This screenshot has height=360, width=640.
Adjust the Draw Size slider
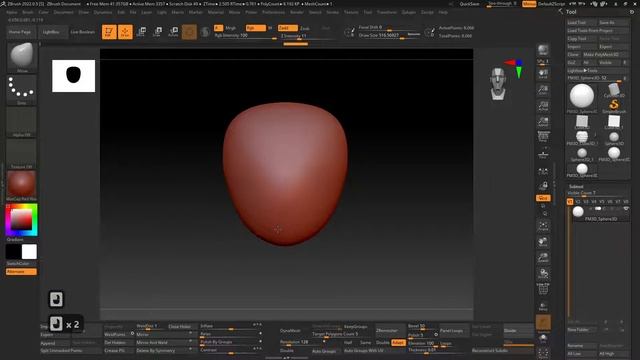click(389, 36)
